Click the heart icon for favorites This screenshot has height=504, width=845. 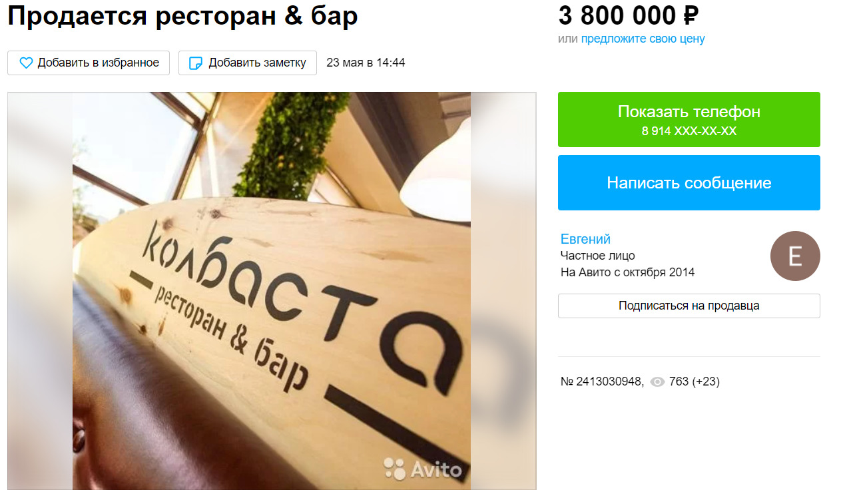click(26, 63)
